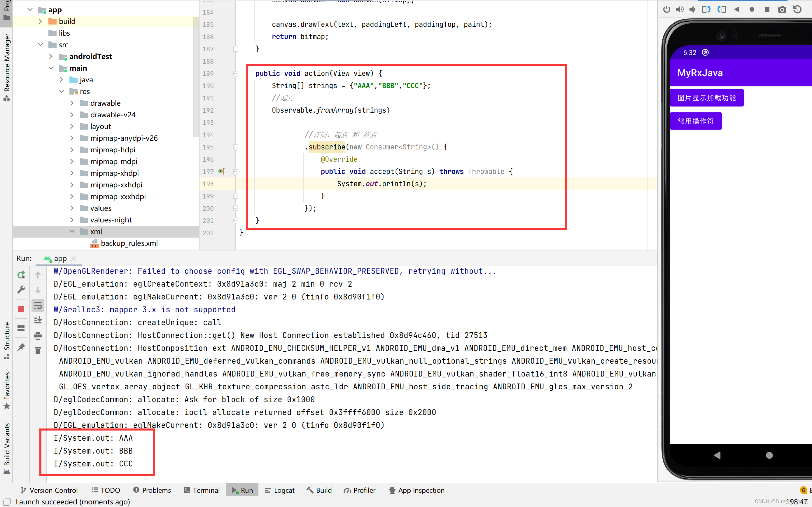
Task: Click override gutter icon on line 197
Action: point(221,171)
